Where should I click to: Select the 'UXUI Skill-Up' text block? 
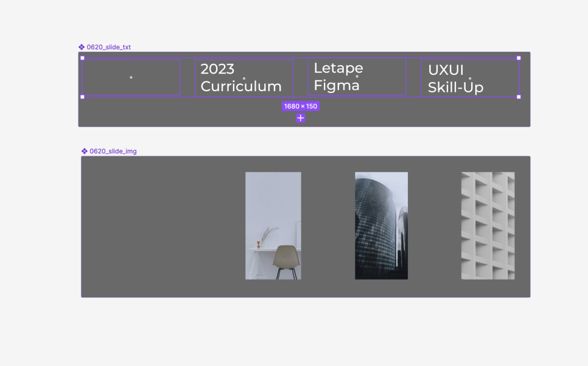pos(470,78)
